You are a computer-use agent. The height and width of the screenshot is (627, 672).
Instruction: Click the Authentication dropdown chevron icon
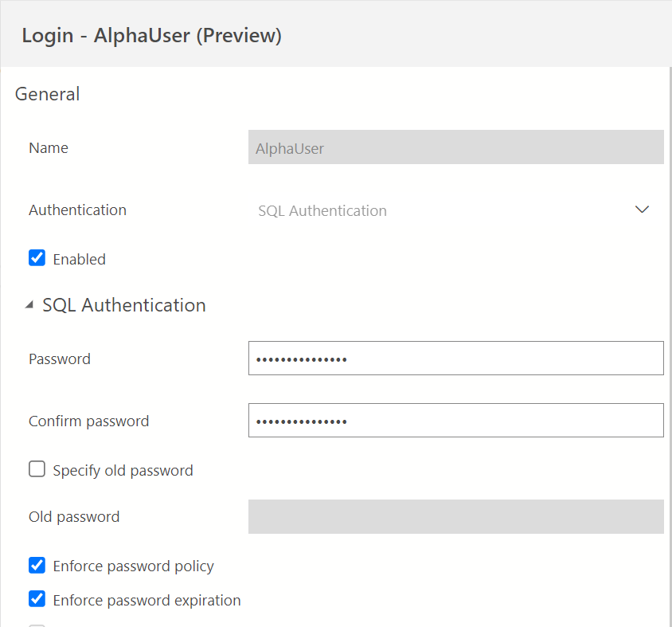[x=642, y=210]
